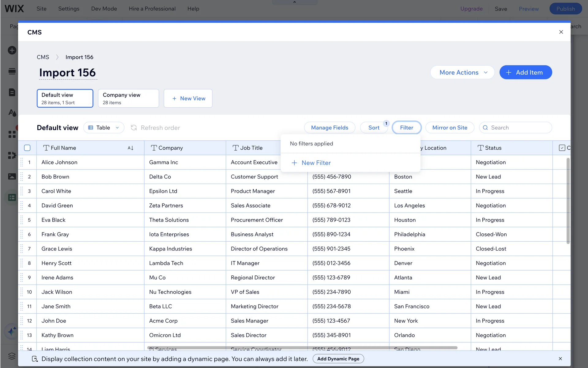Open the Layers icon at bottom left

[12, 356]
